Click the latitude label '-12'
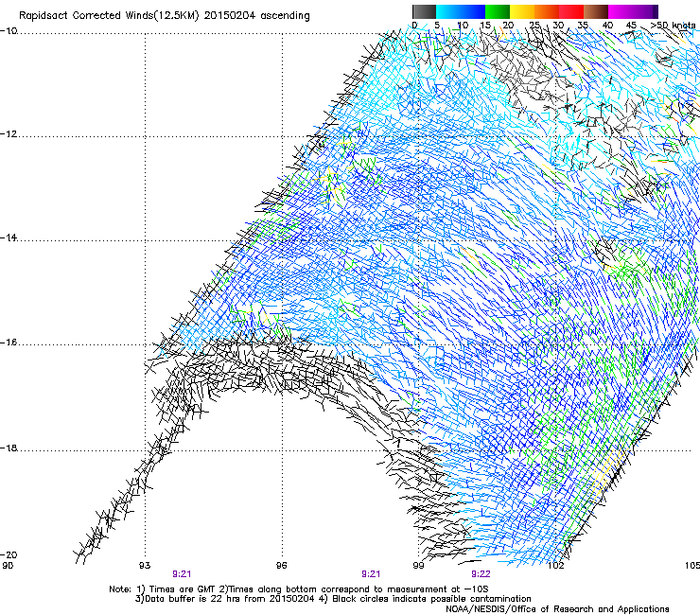 pyautogui.click(x=9, y=134)
